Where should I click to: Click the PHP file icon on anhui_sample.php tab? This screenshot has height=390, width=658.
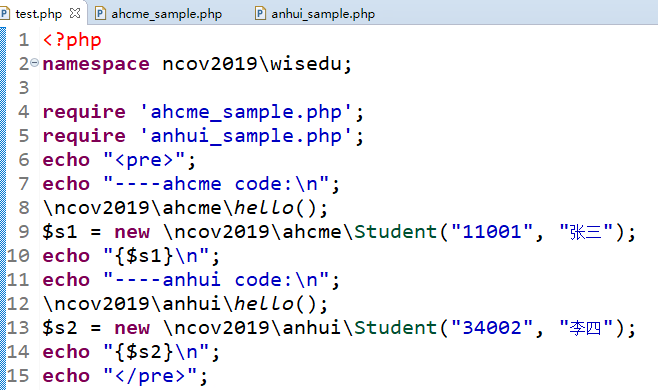260,14
